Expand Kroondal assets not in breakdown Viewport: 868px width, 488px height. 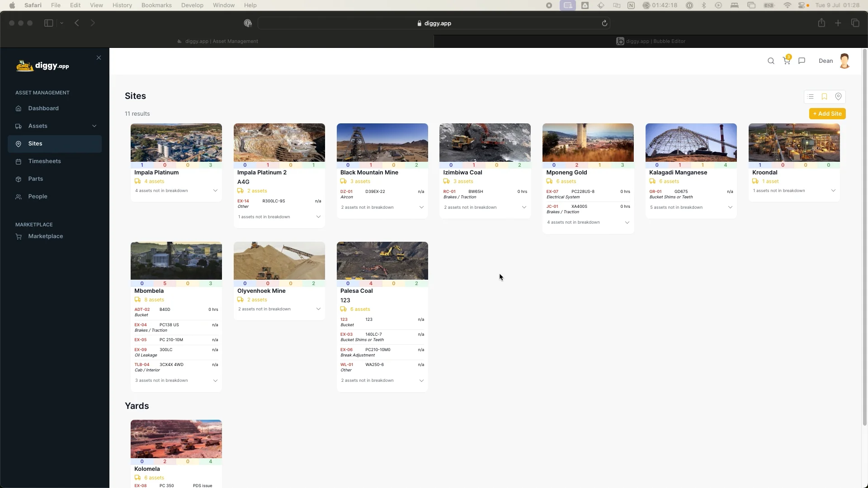coord(833,191)
